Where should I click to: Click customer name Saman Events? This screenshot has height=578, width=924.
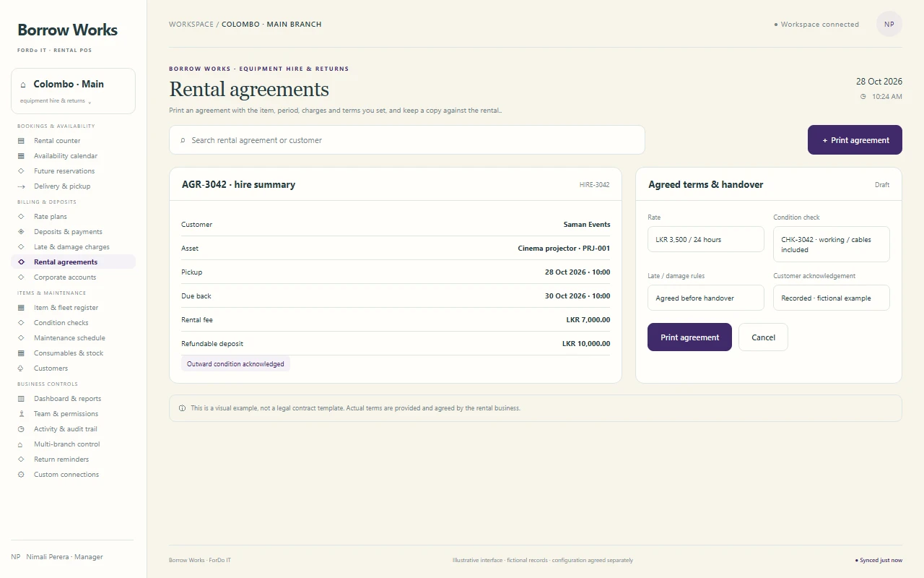587,225
